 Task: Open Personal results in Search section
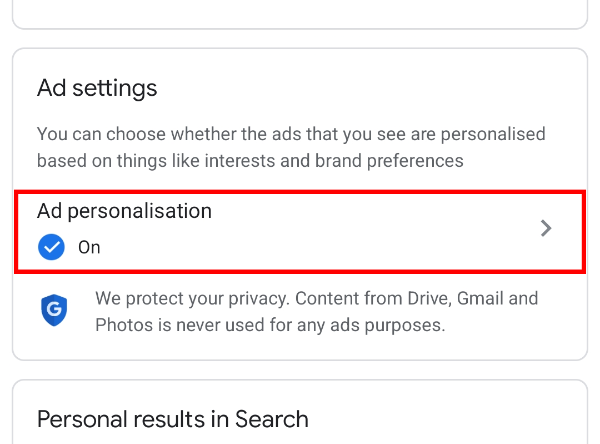[x=172, y=418]
